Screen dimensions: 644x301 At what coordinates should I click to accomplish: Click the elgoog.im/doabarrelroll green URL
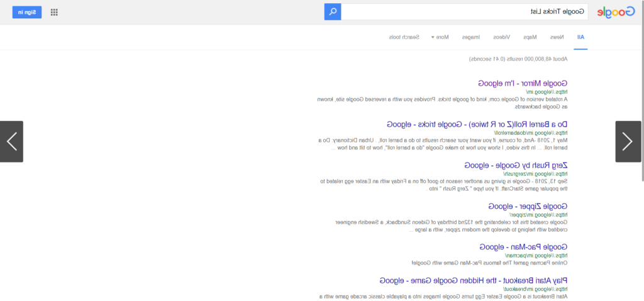[x=530, y=133]
